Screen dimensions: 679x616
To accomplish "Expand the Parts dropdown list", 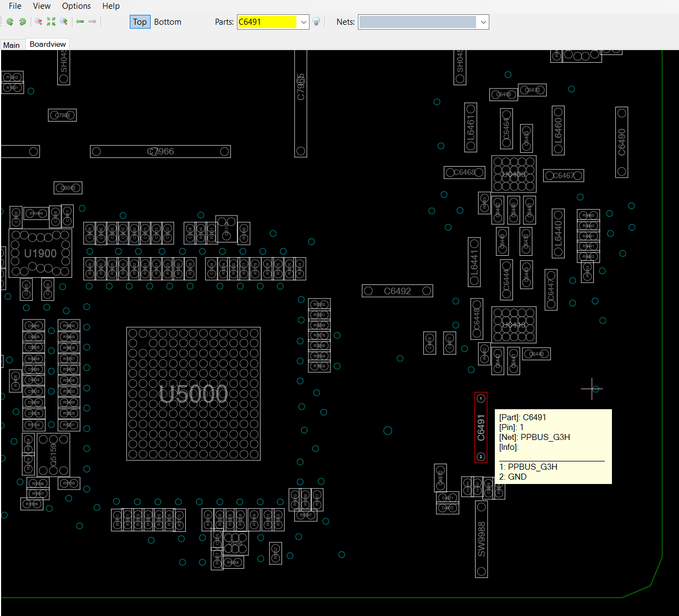I will pyautogui.click(x=303, y=22).
